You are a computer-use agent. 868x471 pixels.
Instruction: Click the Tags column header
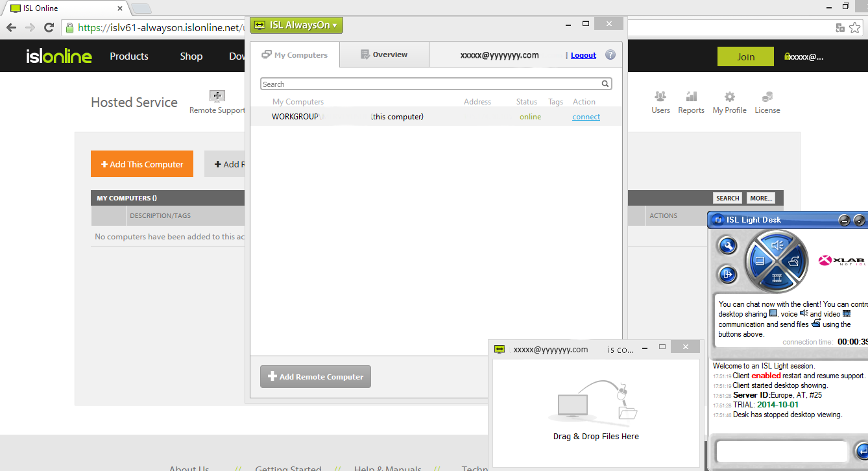coord(555,102)
